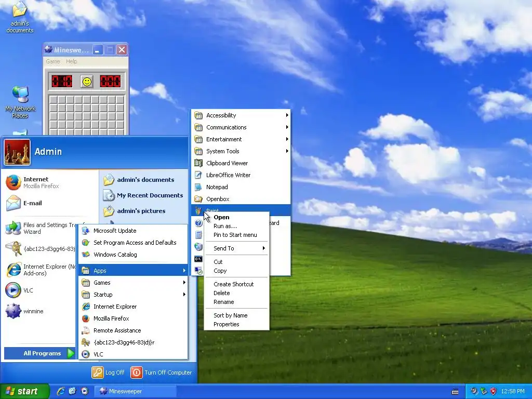The height and width of the screenshot is (399, 532).
Task: Click the taskbar clock showing 12:58 PM
Action: point(513,391)
